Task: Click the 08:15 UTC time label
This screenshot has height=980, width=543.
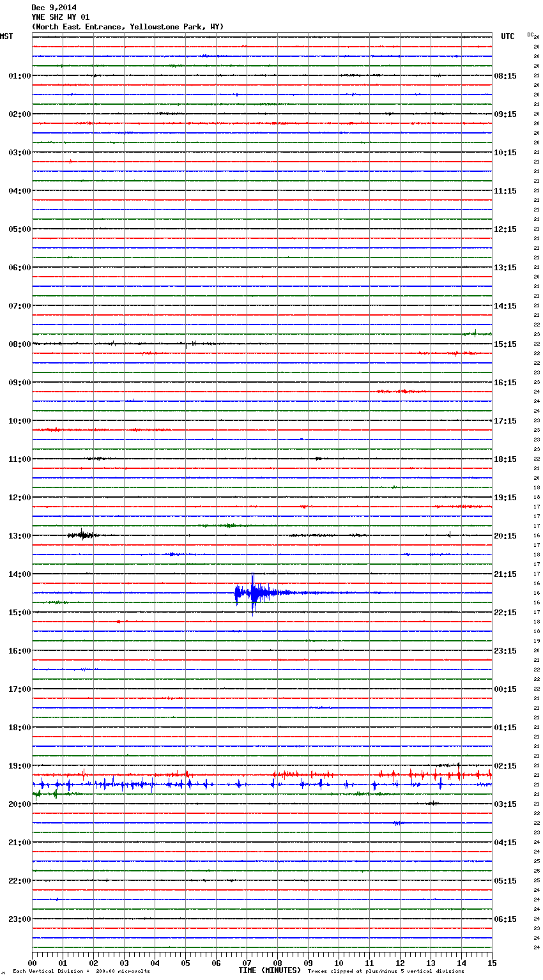Action: click(x=505, y=76)
